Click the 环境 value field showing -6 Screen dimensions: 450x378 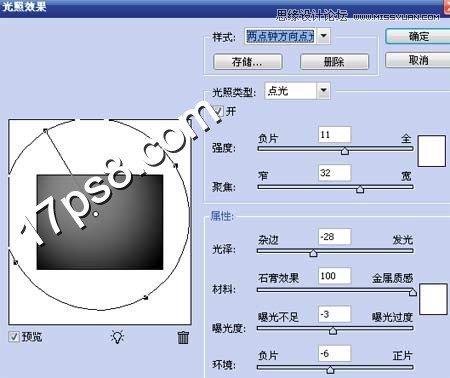(334, 353)
